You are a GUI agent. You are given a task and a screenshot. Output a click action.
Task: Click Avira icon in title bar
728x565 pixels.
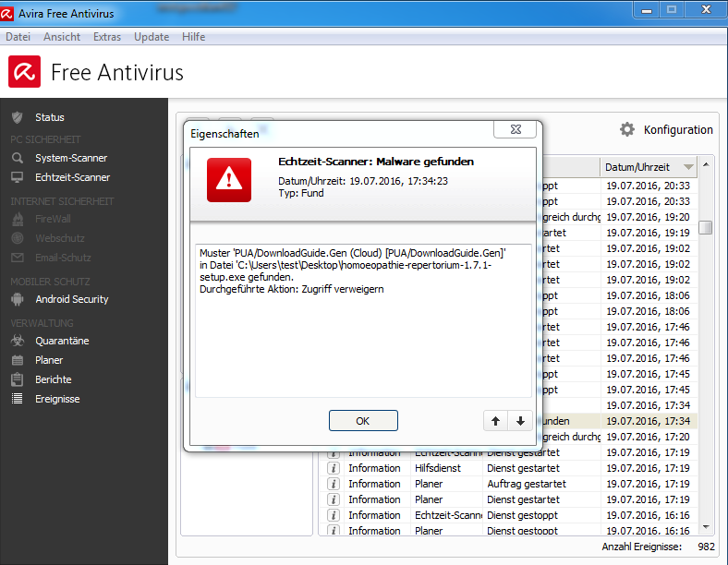click(x=6, y=14)
